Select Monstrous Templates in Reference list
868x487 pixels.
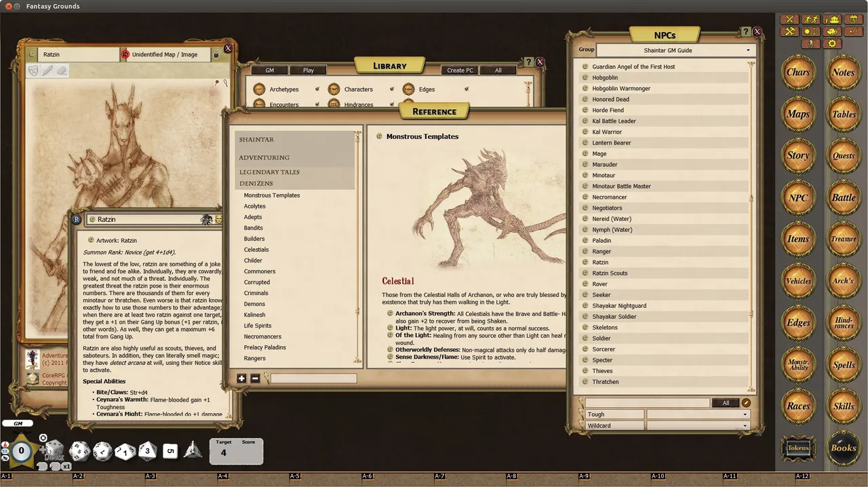tap(272, 195)
